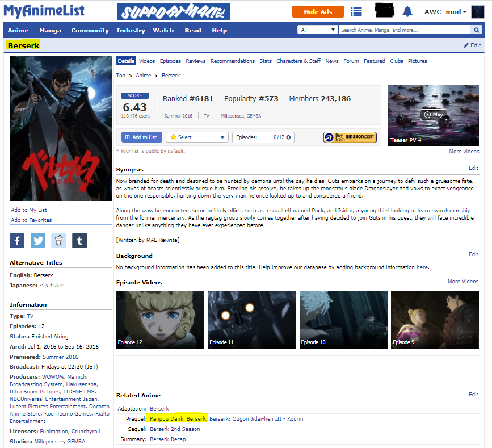
Task: Switch to the Stats tab
Action: point(266,61)
